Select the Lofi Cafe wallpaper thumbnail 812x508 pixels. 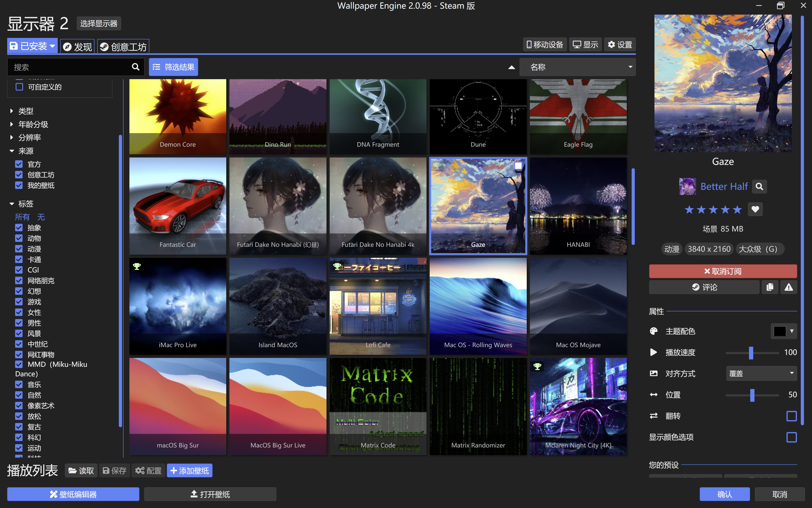[378, 306]
